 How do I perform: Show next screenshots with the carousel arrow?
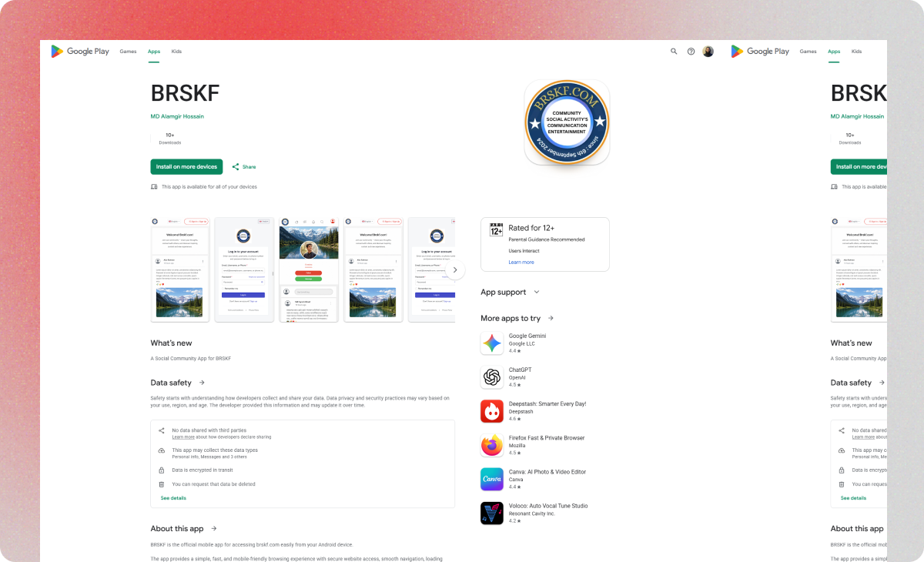coord(455,269)
